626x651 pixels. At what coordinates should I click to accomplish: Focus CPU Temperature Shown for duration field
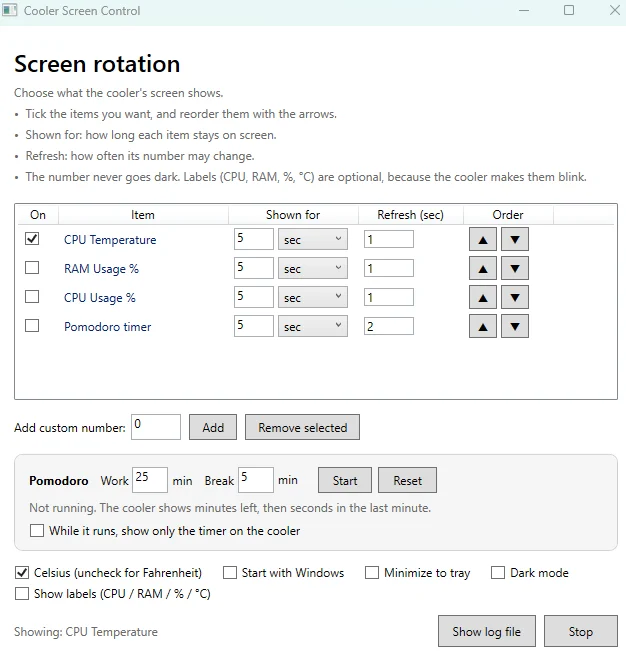point(254,239)
